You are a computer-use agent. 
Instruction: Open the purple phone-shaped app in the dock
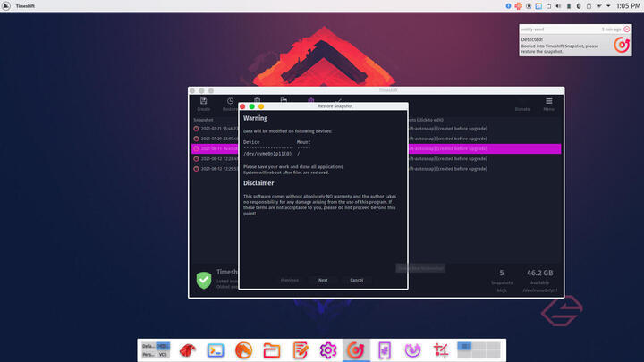pyautogui.click(x=385, y=350)
